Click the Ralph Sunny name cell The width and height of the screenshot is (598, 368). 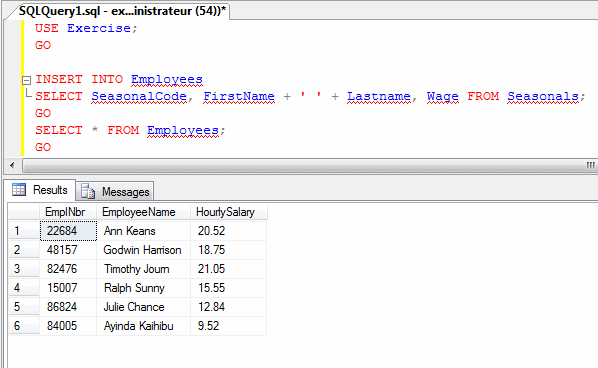point(143,288)
